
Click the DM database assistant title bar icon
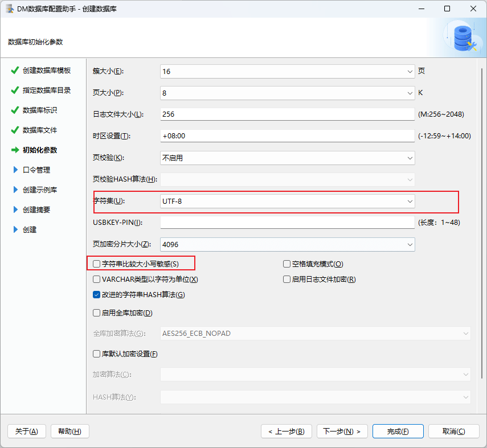[10, 9]
